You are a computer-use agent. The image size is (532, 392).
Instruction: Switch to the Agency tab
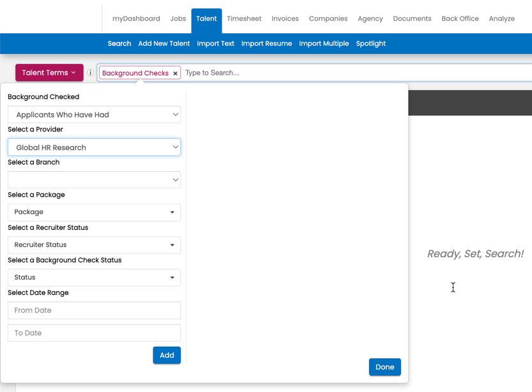pos(370,19)
